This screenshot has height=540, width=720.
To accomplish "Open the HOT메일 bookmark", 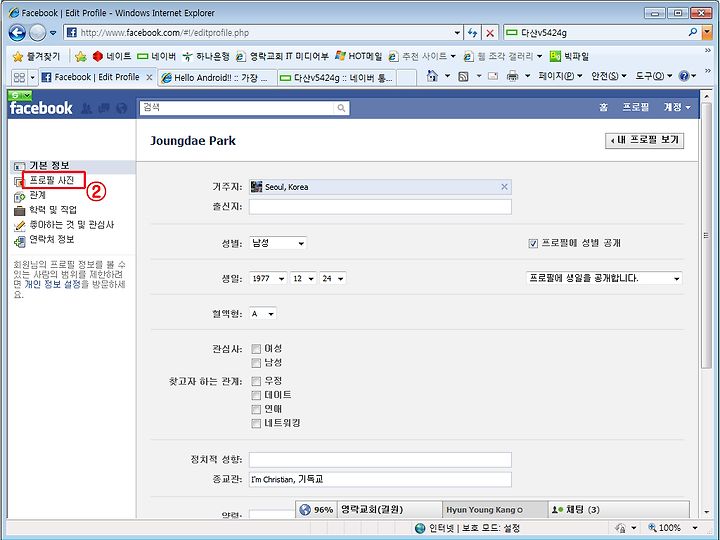I will click(358, 56).
